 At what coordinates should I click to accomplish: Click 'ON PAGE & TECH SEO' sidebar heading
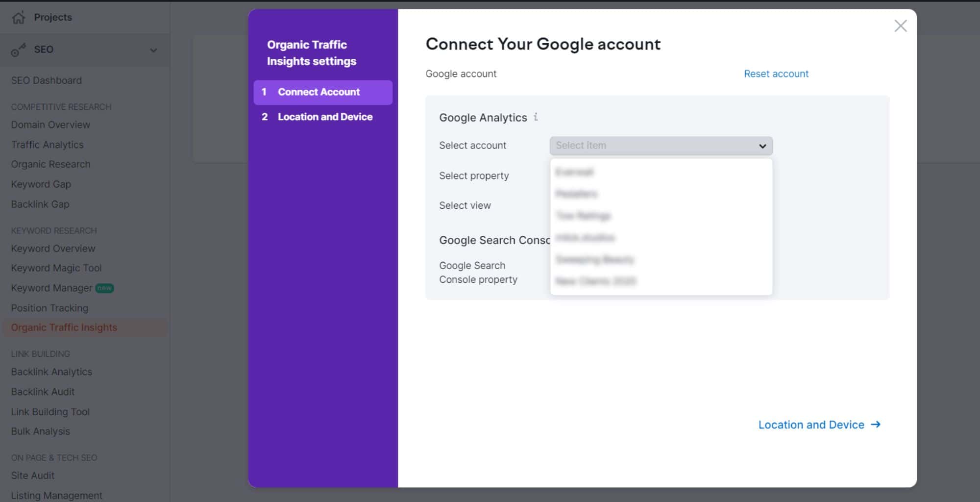(x=54, y=457)
